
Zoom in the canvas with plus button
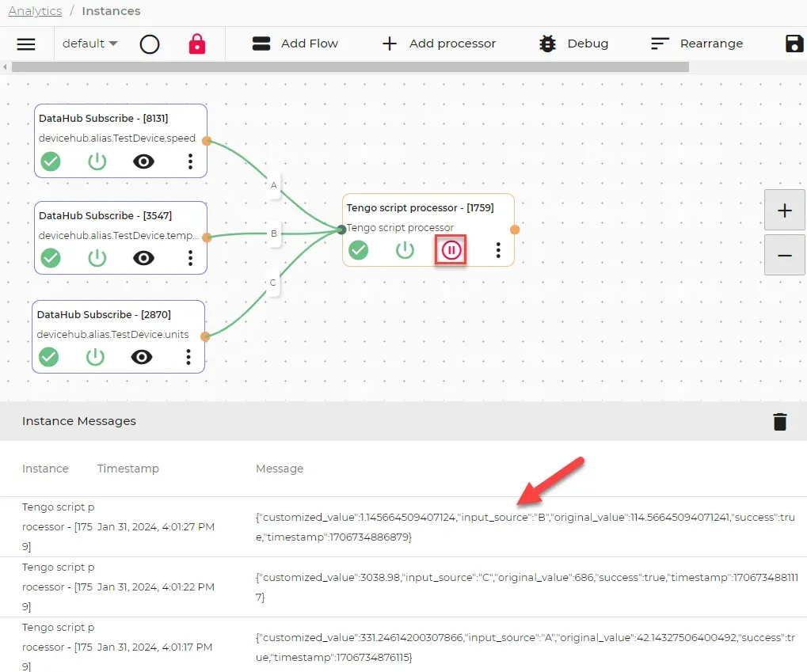pyautogui.click(x=784, y=210)
